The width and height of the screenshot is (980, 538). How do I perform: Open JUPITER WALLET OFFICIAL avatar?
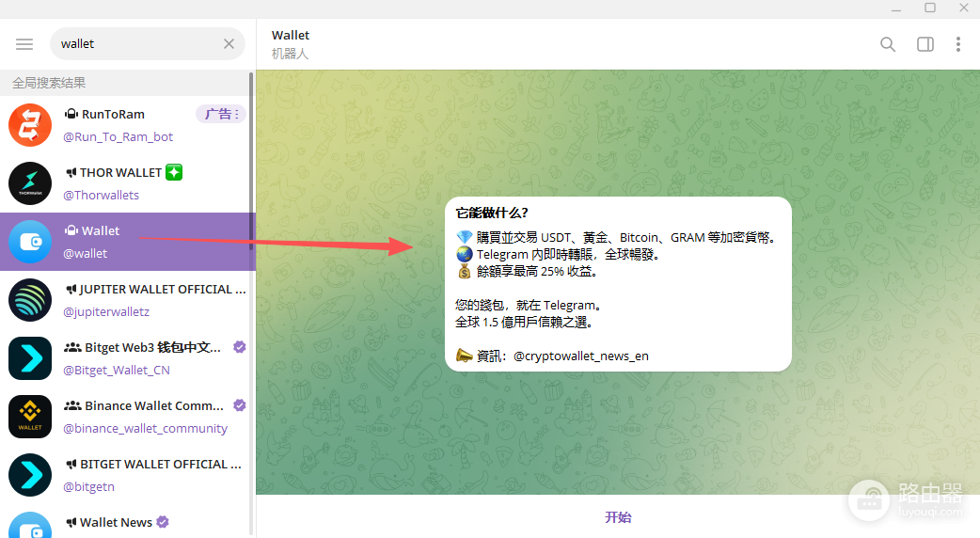(x=30, y=300)
